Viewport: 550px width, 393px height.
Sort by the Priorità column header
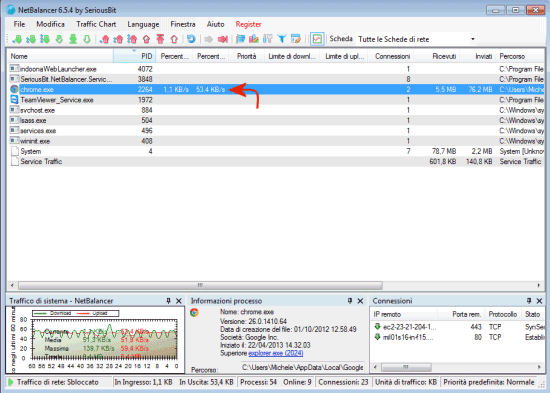point(246,56)
